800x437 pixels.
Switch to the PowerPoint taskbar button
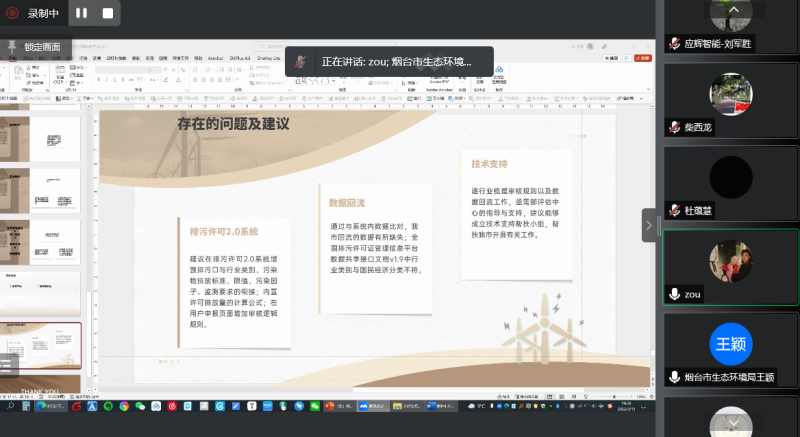coord(339,406)
